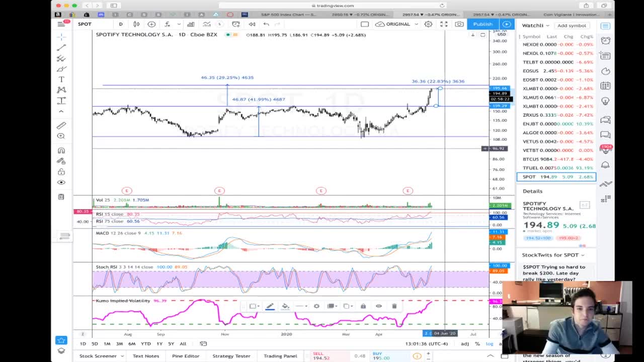Choose line style in drawing toolbar
644x362 pixels.
[x=300, y=306]
